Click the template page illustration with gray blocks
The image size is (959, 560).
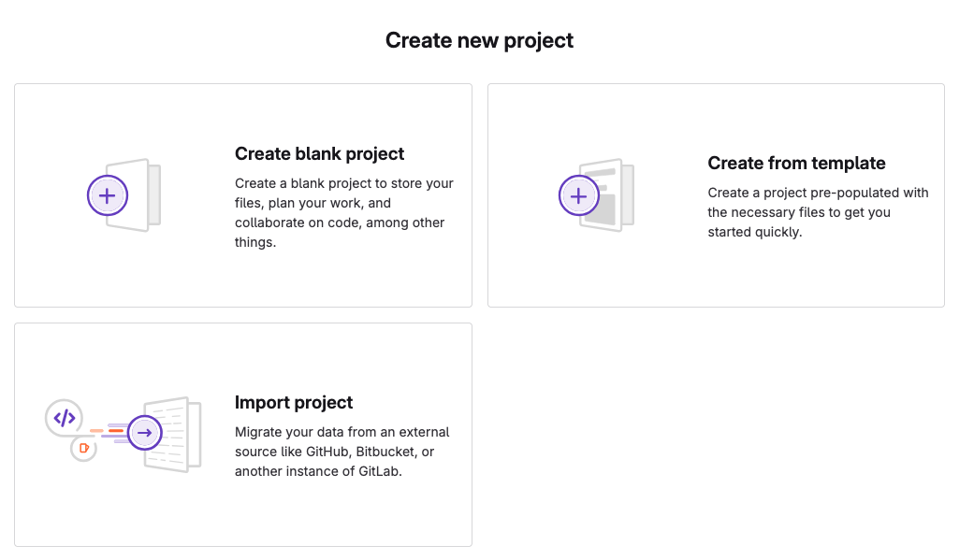[613, 194]
